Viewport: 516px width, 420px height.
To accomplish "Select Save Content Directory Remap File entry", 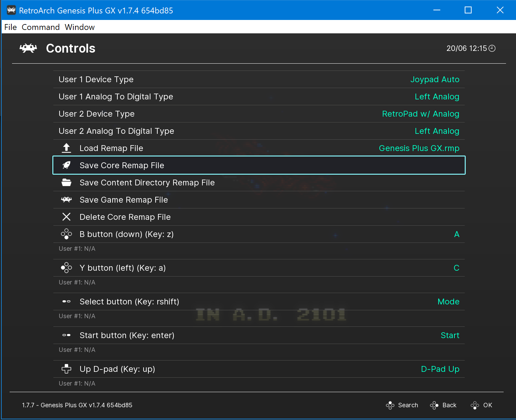I will 259,183.
